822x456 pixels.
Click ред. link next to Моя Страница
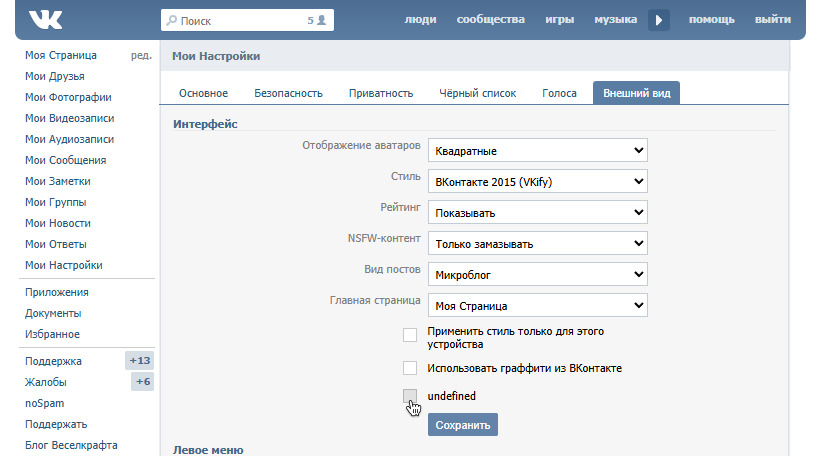coord(141,56)
